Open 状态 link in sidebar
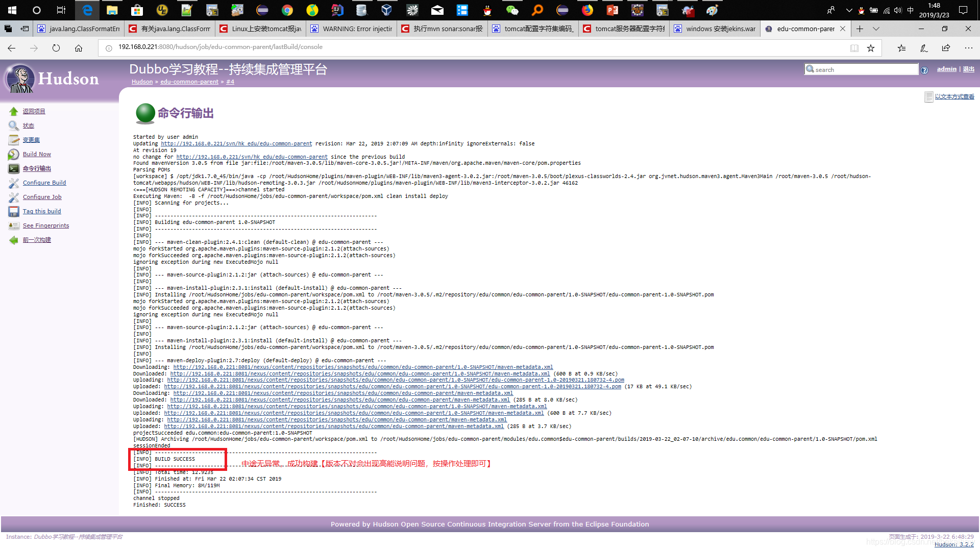980x551 pixels. pyautogui.click(x=29, y=126)
